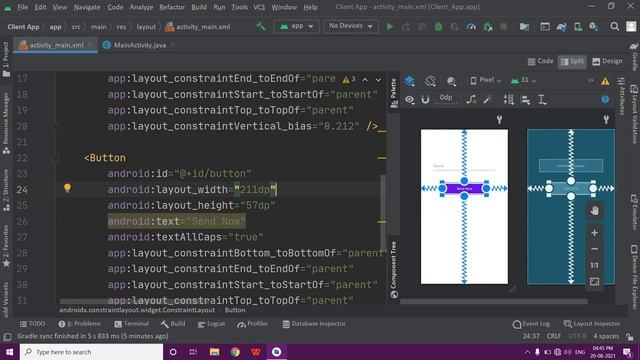The width and height of the screenshot is (640, 360).
Task: Sync project with Gradle files icon
Action: pos(562,27)
